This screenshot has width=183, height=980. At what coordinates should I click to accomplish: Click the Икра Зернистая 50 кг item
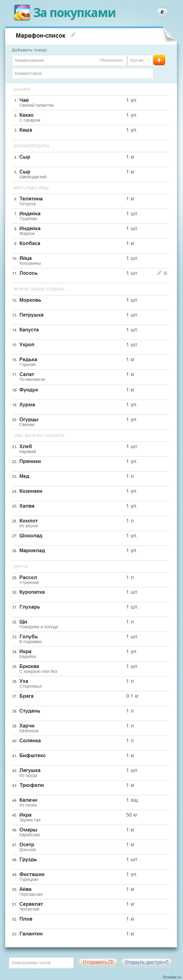[91, 817]
